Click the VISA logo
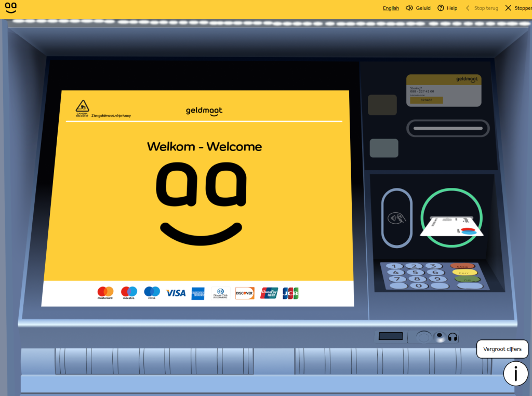Image resolution: width=532 pixels, height=396 pixels. [176, 293]
